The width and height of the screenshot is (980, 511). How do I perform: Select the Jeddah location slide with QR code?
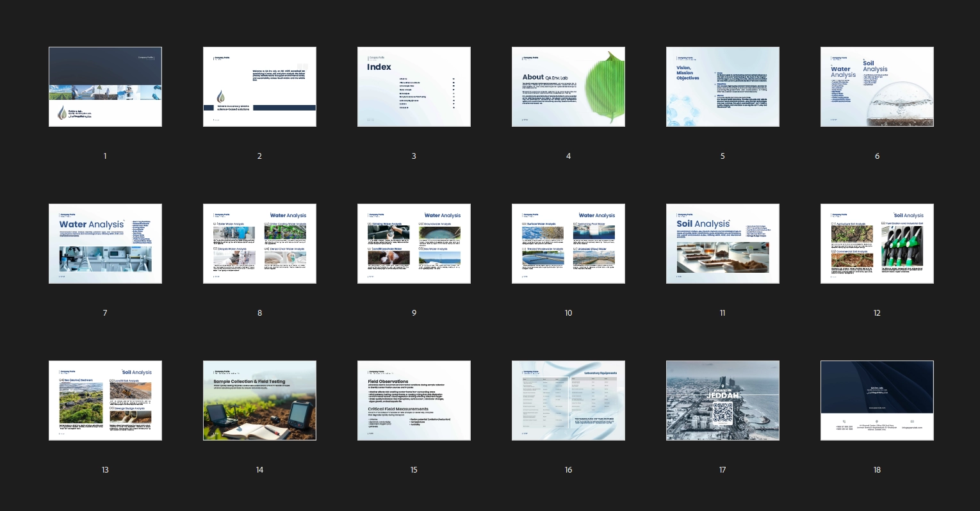point(723,400)
